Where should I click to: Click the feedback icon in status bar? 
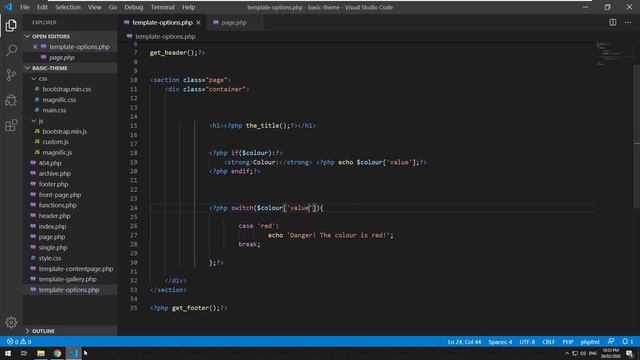(x=611, y=342)
